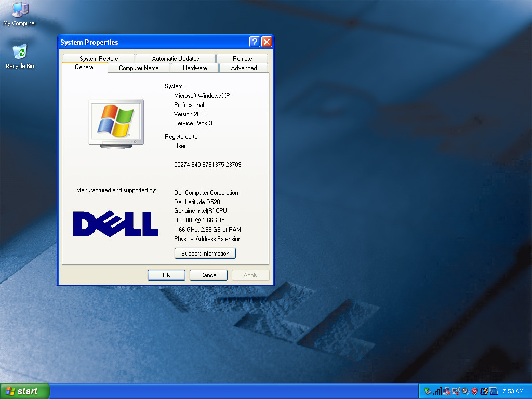
Task: Open the Remote tab
Action: (242, 58)
